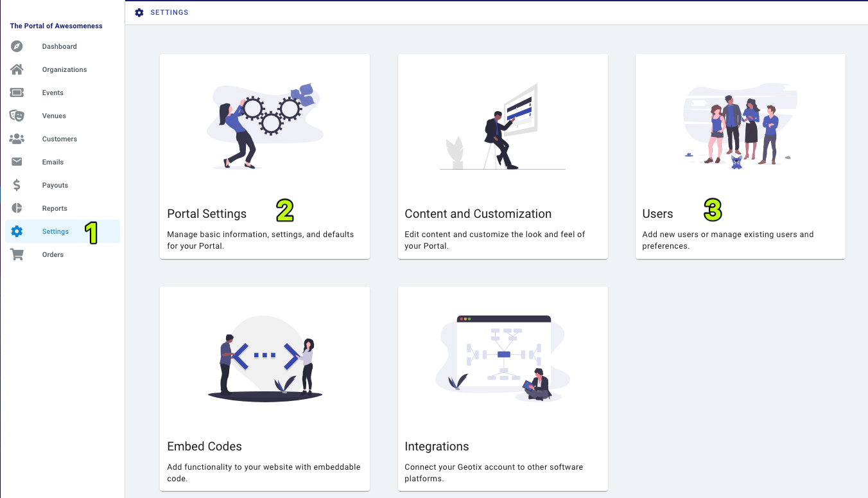Click the Reports pie chart icon

17,208
